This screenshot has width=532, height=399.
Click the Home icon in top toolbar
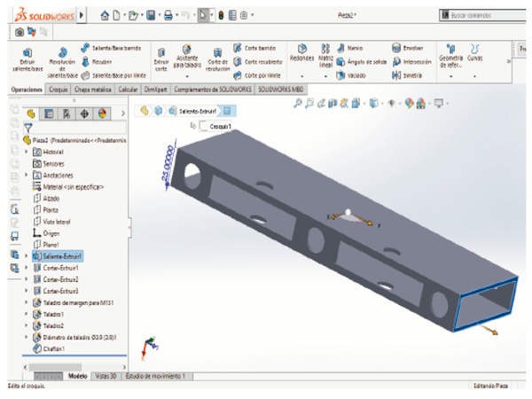pyautogui.click(x=105, y=15)
